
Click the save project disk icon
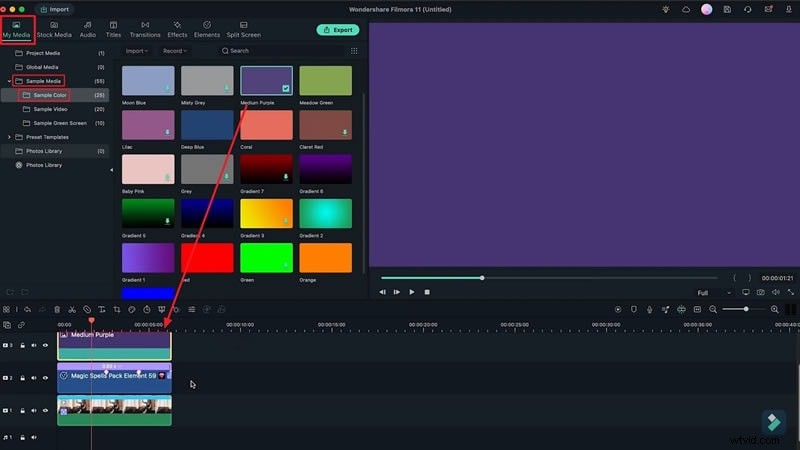(x=727, y=9)
